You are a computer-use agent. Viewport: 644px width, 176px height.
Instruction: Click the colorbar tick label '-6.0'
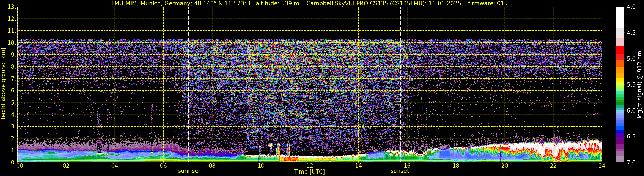[630, 111]
